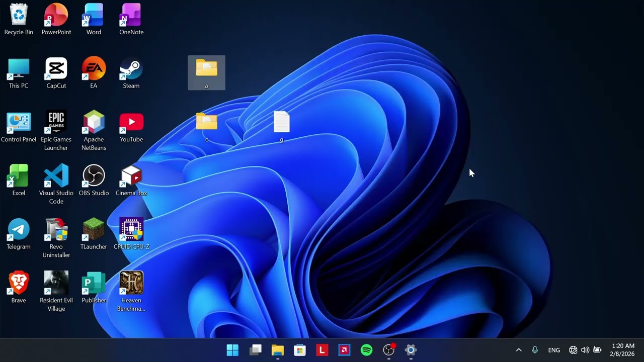Select the CapCut shortcut
The image size is (644, 362).
pos(56,73)
